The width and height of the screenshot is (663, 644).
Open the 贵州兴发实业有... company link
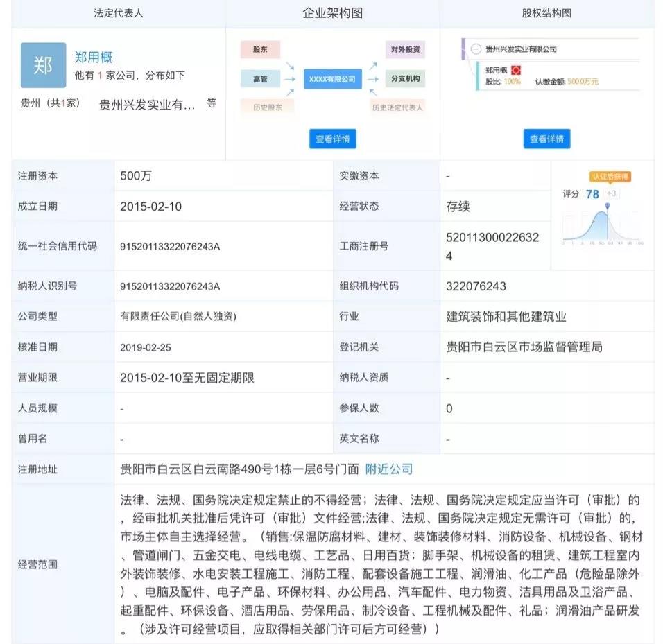pos(147,105)
